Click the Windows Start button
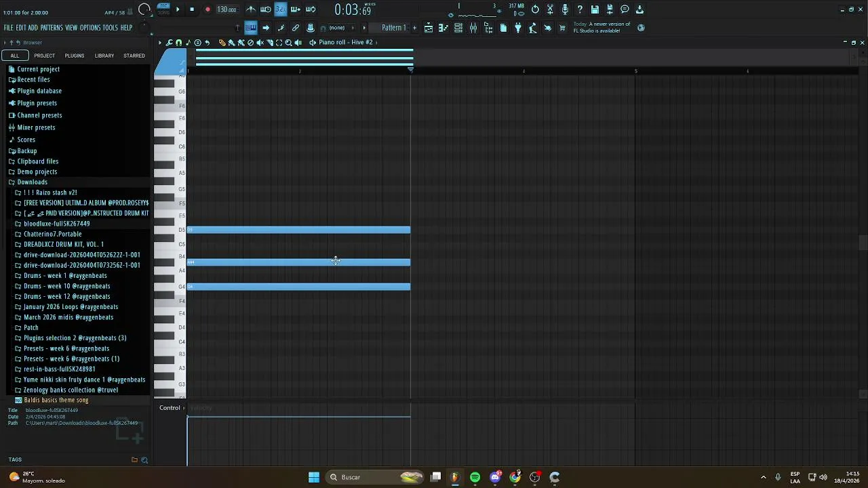868x488 pixels. 314,477
